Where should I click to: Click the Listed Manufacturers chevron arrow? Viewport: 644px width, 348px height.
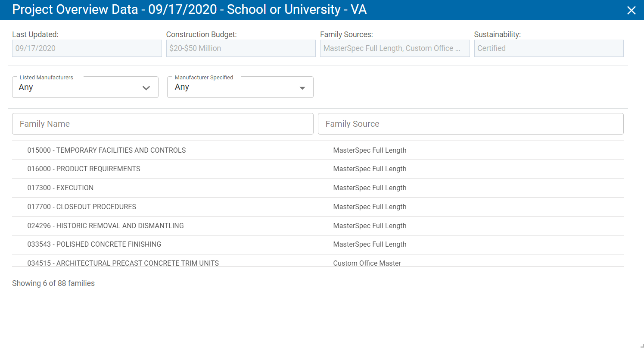tap(146, 88)
